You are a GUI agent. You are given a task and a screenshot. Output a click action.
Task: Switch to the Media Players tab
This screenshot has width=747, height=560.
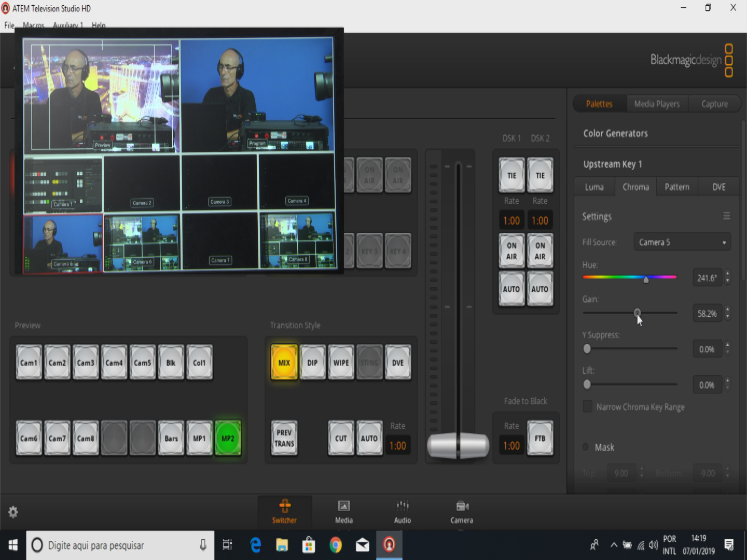(657, 104)
